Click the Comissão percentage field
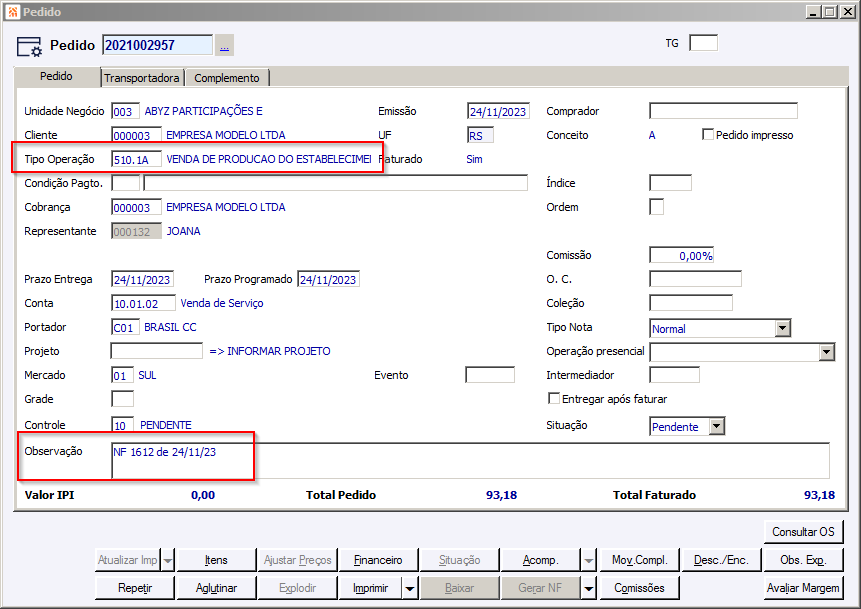Image resolution: width=861 pixels, height=609 pixels. point(681,255)
